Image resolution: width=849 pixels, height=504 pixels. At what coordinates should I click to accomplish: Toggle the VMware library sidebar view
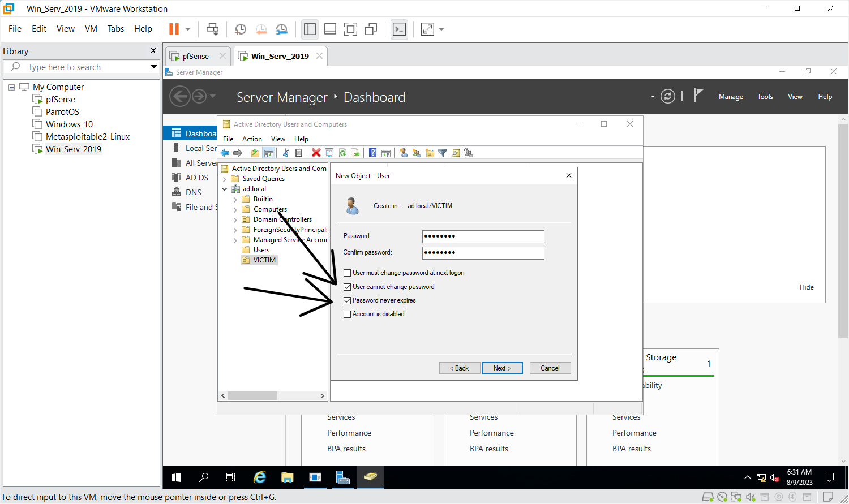pos(310,29)
